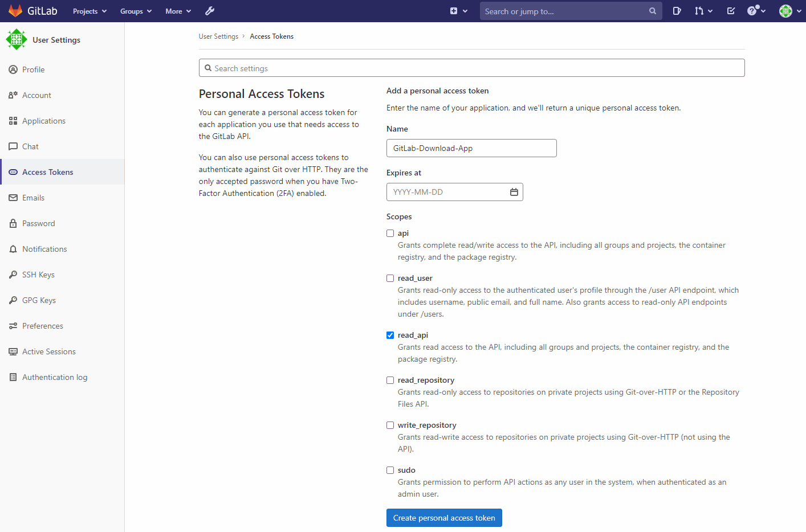Expand the Projects dropdown menu
This screenshot has width=806, height=532.
click(90, 11)
